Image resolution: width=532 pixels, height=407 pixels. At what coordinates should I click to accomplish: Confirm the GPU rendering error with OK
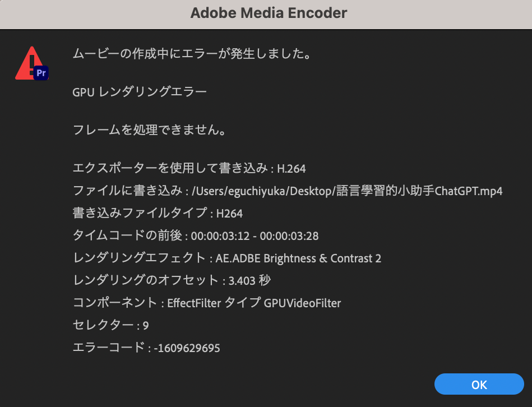(x=479, y=384)
